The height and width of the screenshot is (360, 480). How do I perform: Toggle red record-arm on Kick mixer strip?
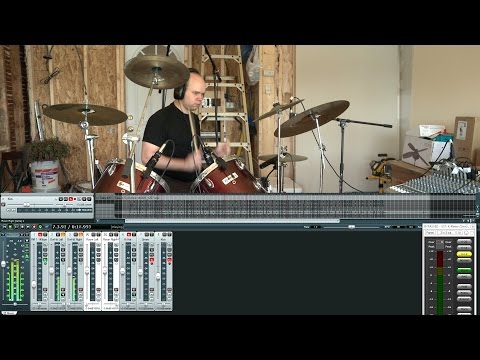169,259
